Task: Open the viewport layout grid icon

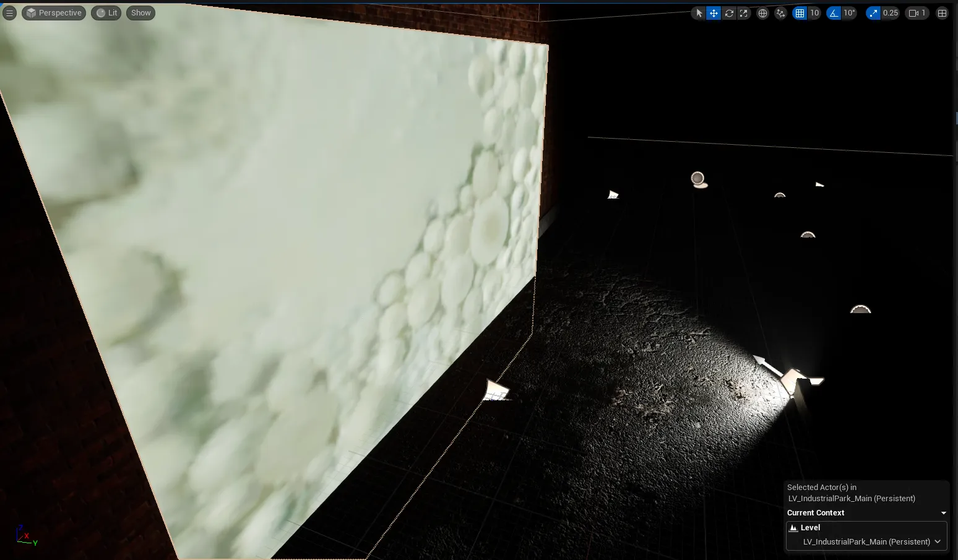Action: pyautogui.click(x=942, y=13)
